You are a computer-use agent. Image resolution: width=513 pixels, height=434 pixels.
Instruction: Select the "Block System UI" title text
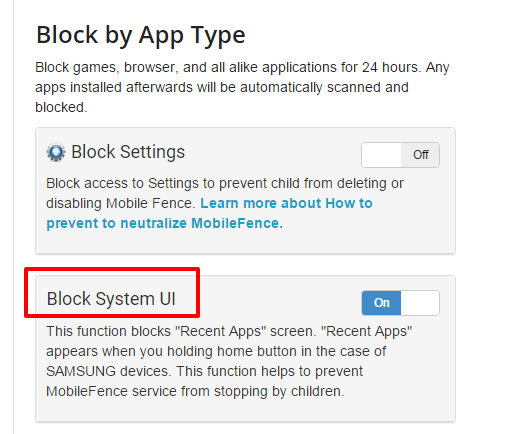[111, 298]
